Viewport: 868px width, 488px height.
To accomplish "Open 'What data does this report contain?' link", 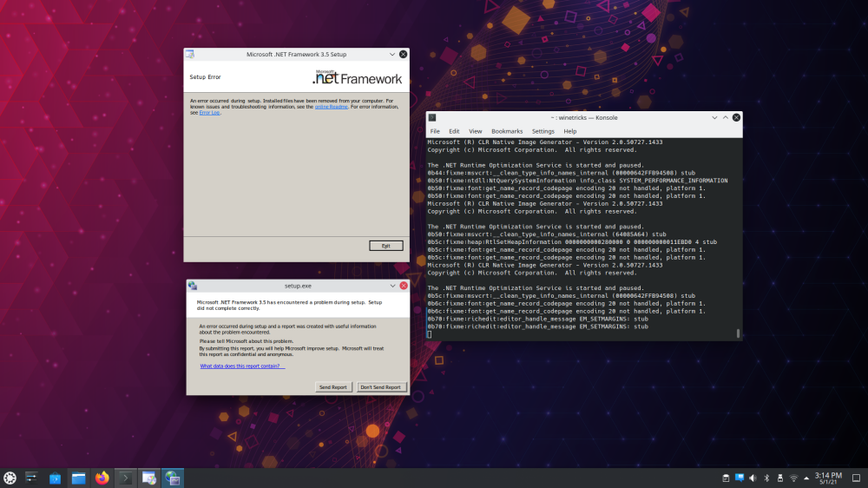I will tap(242, 366).
